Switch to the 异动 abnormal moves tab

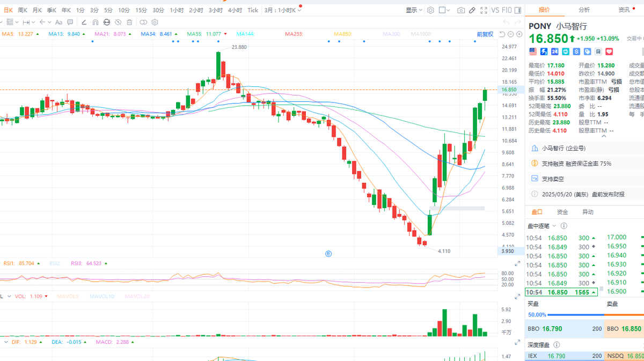[588, 212]
